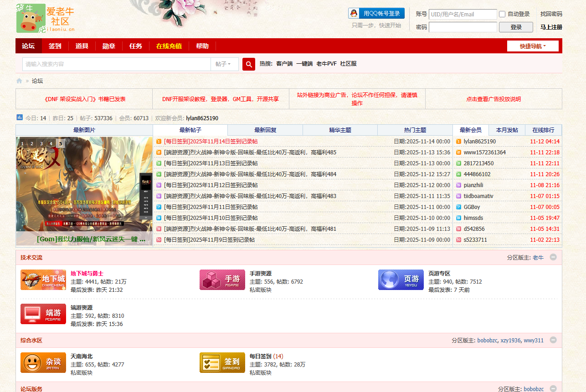The height and width of the screenshot is (392, 586).
Task: Click the QQ penguin login icon
Action: click(353, 13)
